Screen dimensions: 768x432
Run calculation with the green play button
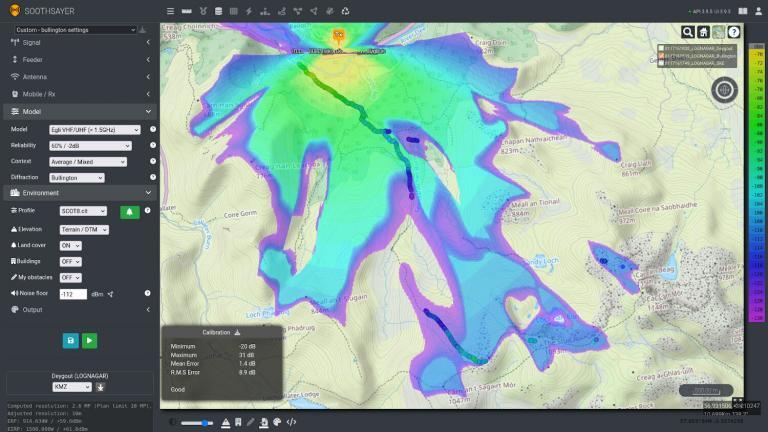(90, 340)
